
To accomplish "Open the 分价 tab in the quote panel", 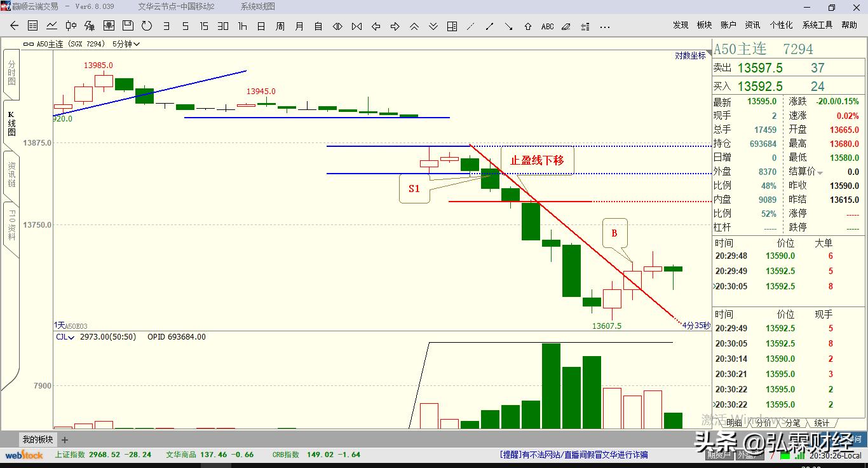I will point(763,423).
